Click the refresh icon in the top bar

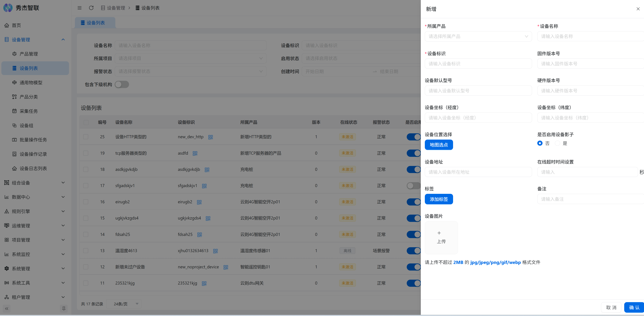click(91, 8)
